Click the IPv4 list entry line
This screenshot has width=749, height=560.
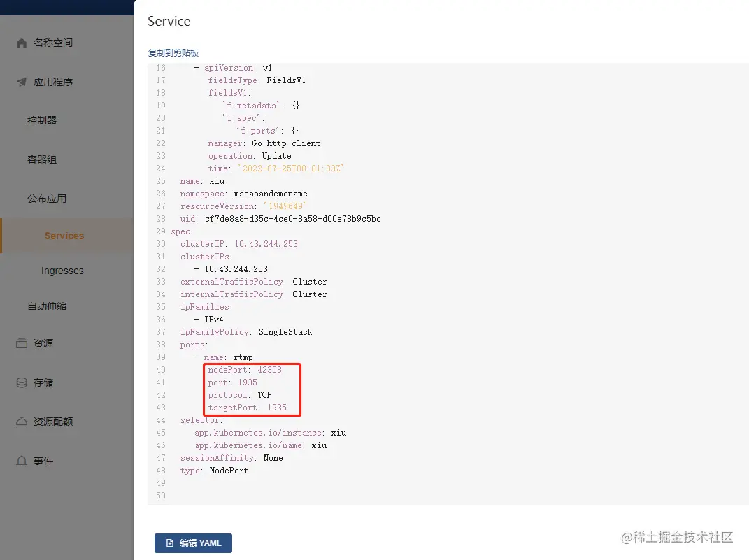coord(208,320)
